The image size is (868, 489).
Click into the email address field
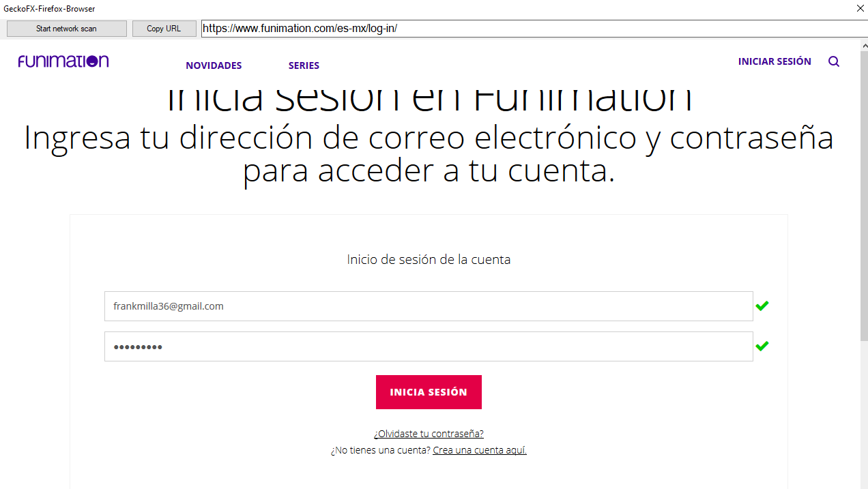pos(429,306)
